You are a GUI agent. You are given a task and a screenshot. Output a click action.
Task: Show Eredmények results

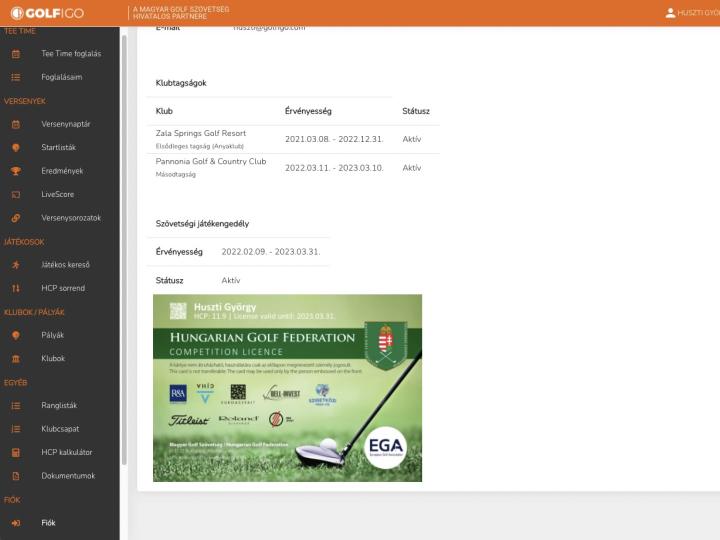62,171
